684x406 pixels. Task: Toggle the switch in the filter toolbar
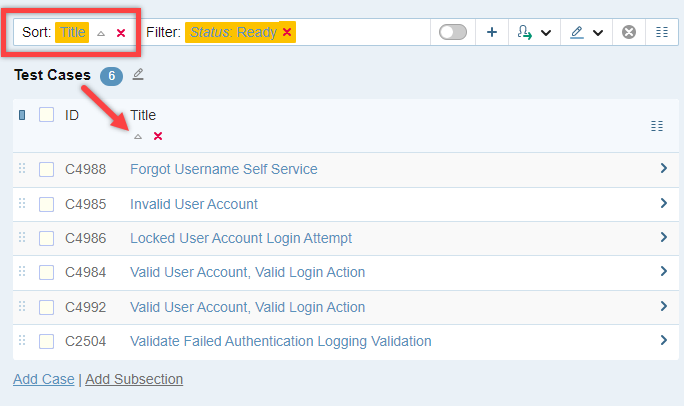pos(453,32)
